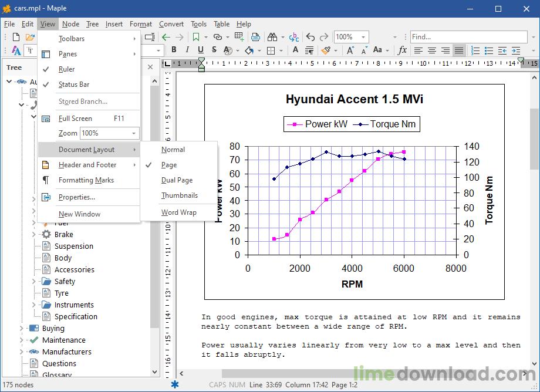Select the checked Page layout option
The image size is (540, 392).
[179, 165]
